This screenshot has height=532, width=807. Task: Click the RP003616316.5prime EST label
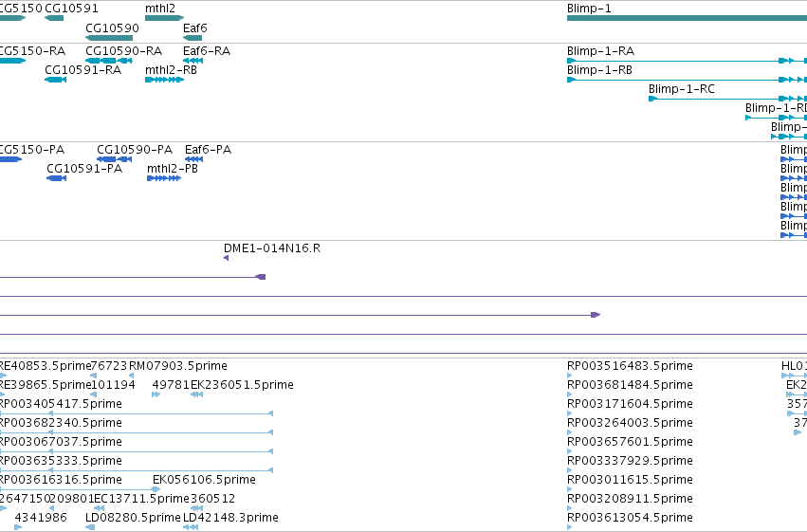(61, 480)
